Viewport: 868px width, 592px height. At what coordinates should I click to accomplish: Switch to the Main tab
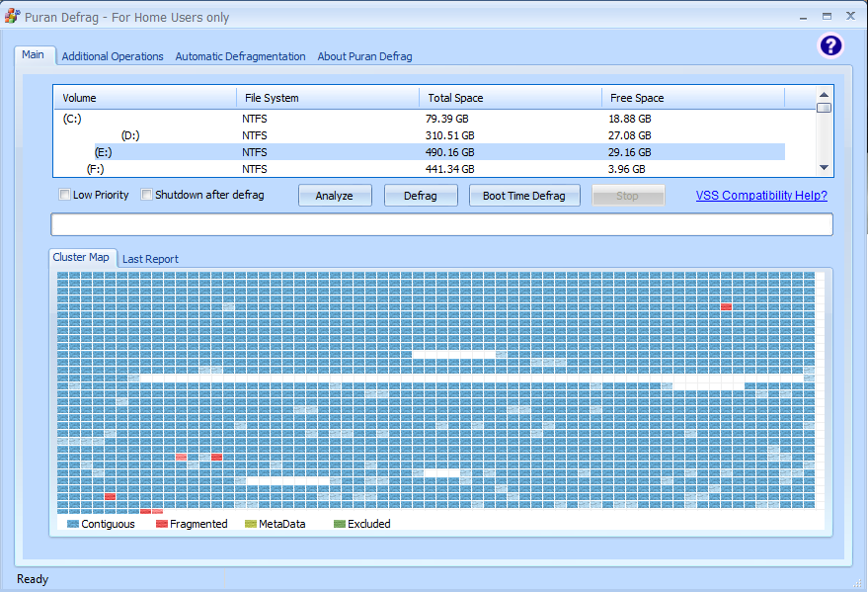pyautogui.click(x=34, y=54)
